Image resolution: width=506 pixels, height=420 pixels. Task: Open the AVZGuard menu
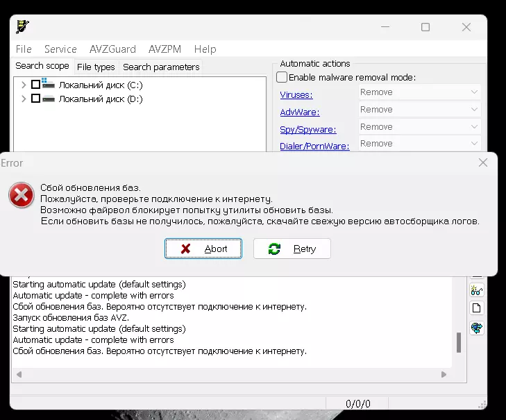point(112,49)
